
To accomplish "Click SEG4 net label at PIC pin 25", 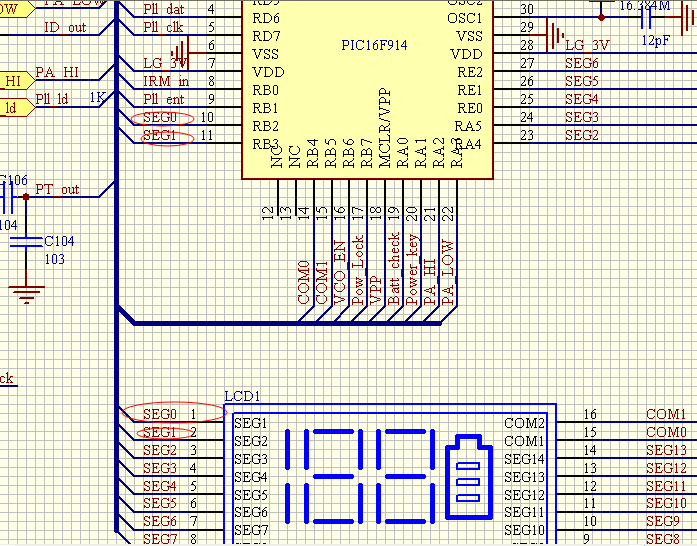I will coord(581,99).
